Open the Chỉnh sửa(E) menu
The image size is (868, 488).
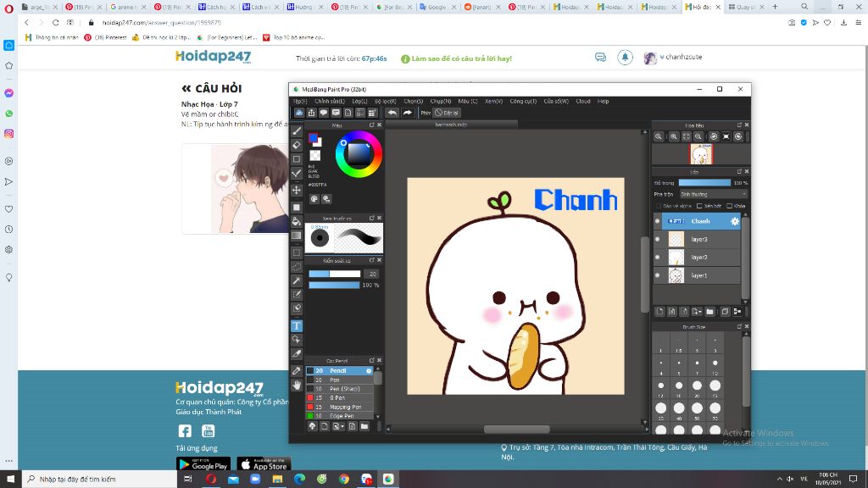pos(330,102)
